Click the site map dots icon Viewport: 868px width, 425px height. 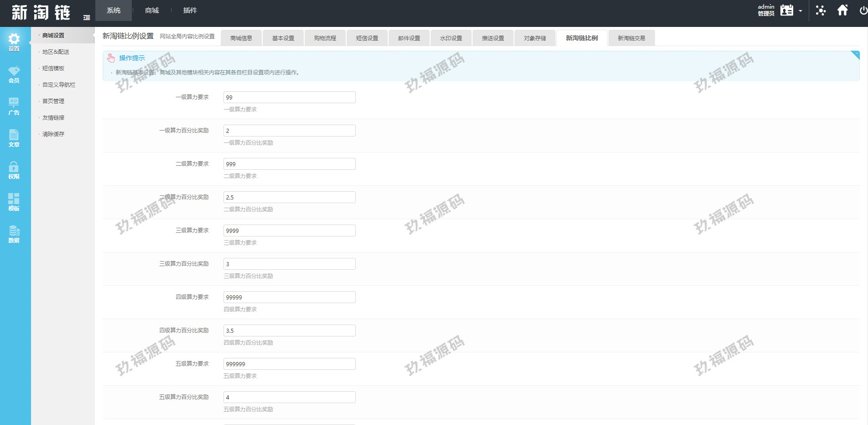[x=821, y=10]
